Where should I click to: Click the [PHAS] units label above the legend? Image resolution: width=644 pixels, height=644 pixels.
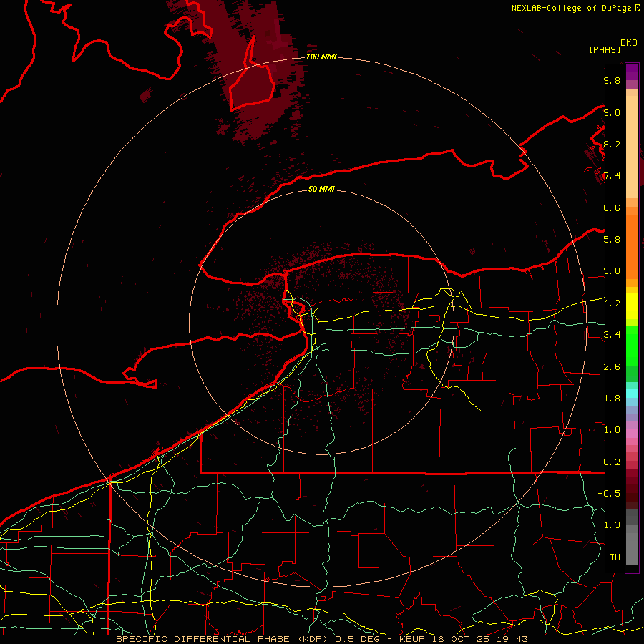605,49
